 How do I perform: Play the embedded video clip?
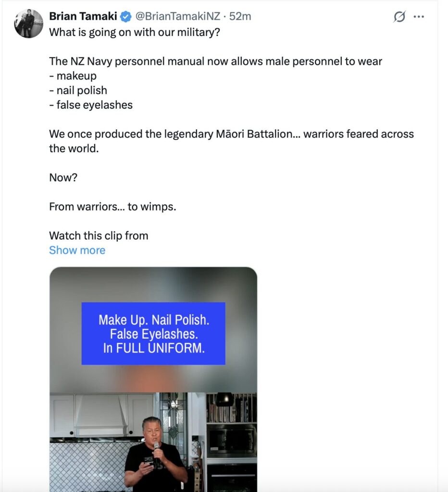coord(153,384)
